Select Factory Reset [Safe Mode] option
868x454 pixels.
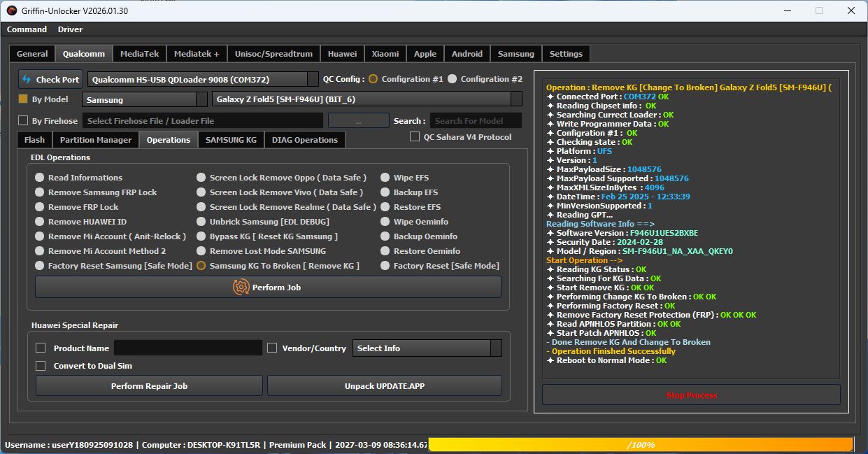(385, 266)
